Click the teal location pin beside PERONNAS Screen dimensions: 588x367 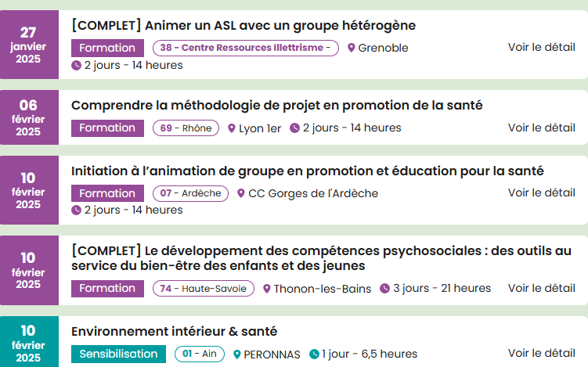[x=236, y=354]
